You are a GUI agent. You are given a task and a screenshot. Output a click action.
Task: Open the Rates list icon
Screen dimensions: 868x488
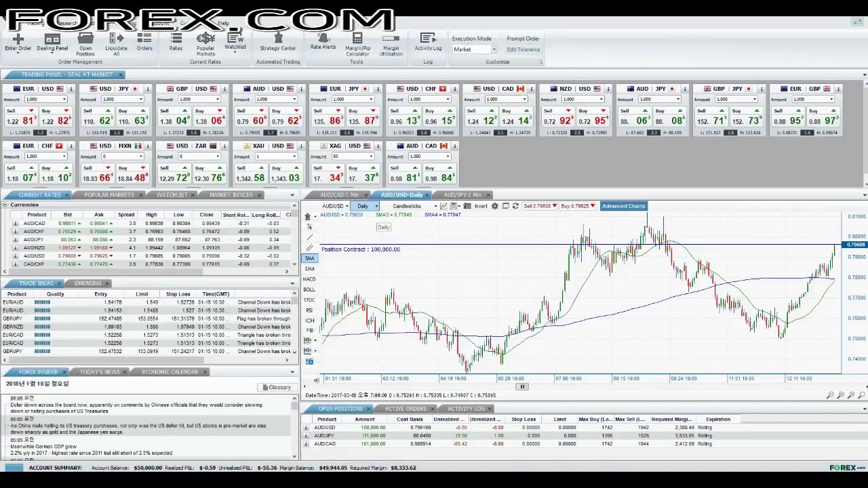[176, 43]
